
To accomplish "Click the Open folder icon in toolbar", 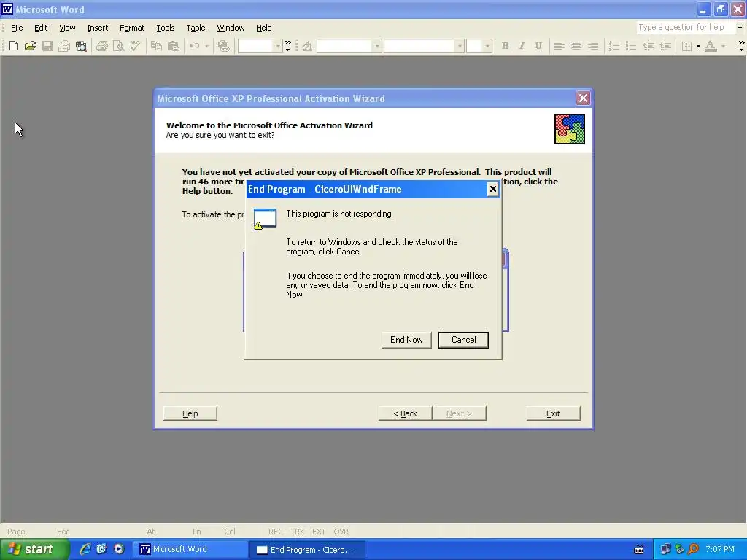I will (x=31, y=46).
